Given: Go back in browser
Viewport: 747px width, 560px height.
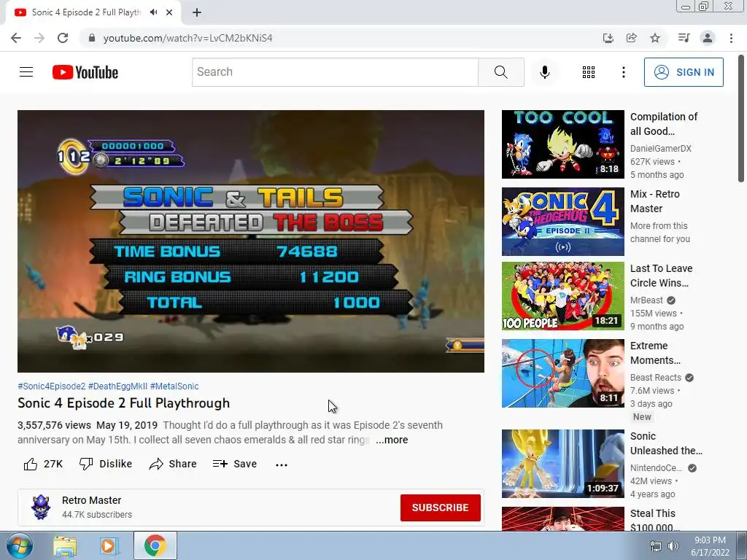Looking at the screenshot, I should point(16,38).
